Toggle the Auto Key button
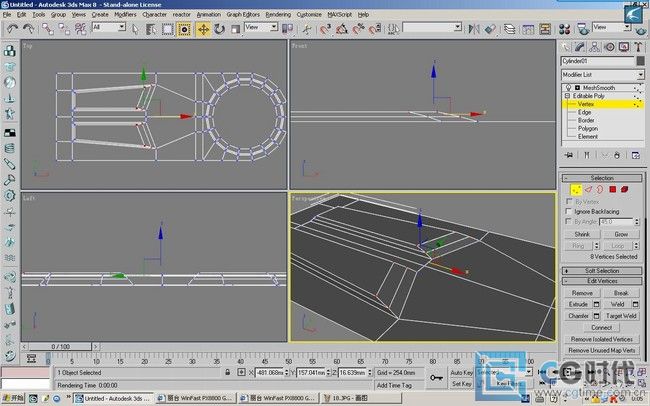The height and width of the screenshot is (406, 650). pyautogui.click(x=461, y=372)
